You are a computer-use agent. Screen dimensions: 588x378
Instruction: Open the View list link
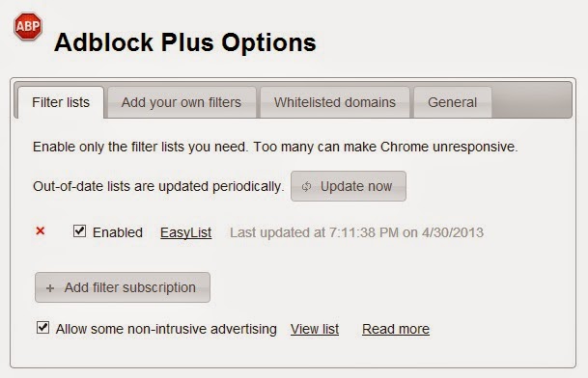click(x=315, y=329)
